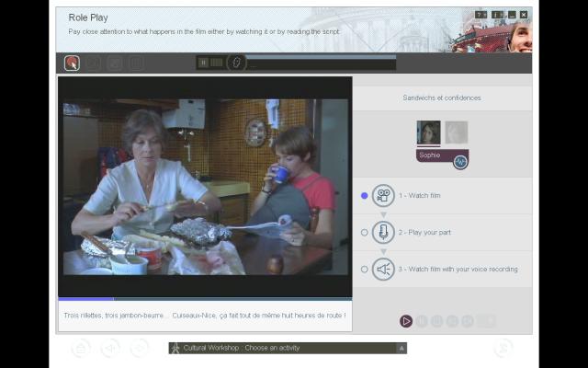
Task: Click the film camera icon
Action: (x=383, y=196)
